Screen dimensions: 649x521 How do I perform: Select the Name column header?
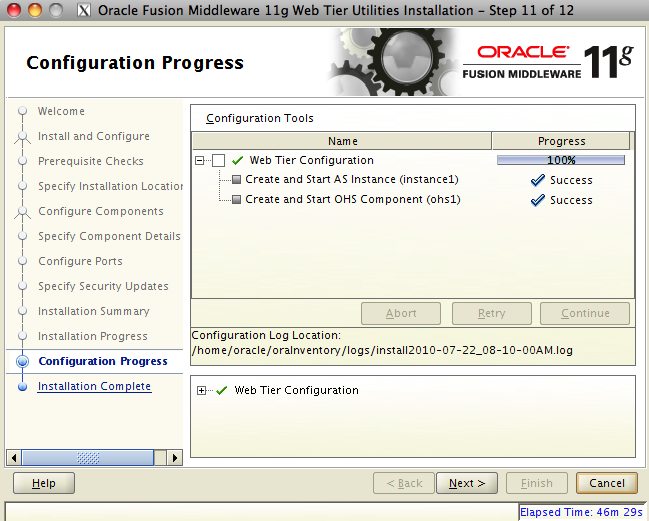pos(342,141)
